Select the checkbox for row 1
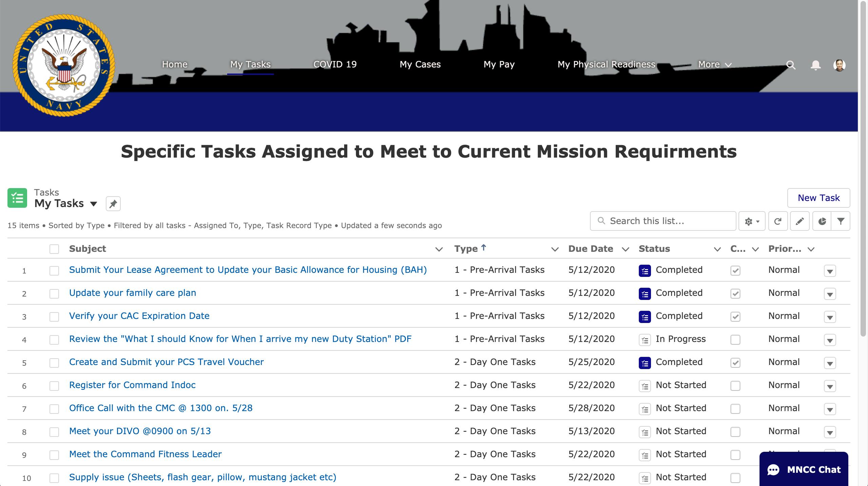This screenshot has width=868, height=486. click(x=54, y=271)
